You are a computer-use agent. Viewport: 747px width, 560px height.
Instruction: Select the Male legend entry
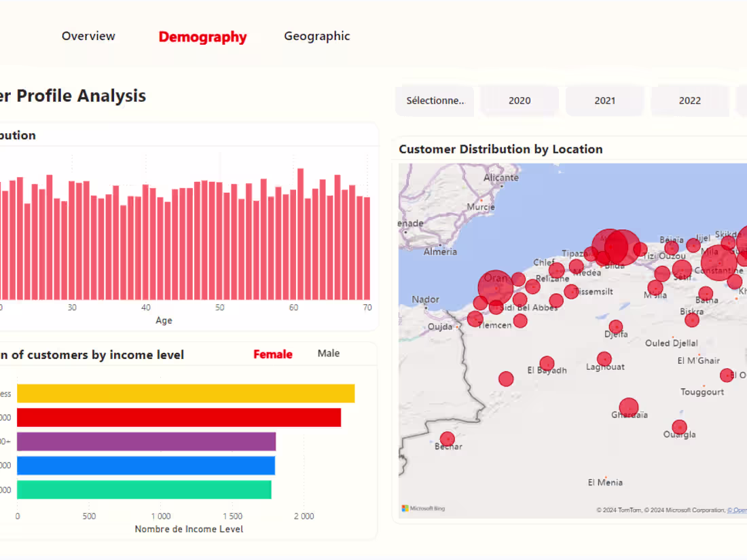click(328, 354)
